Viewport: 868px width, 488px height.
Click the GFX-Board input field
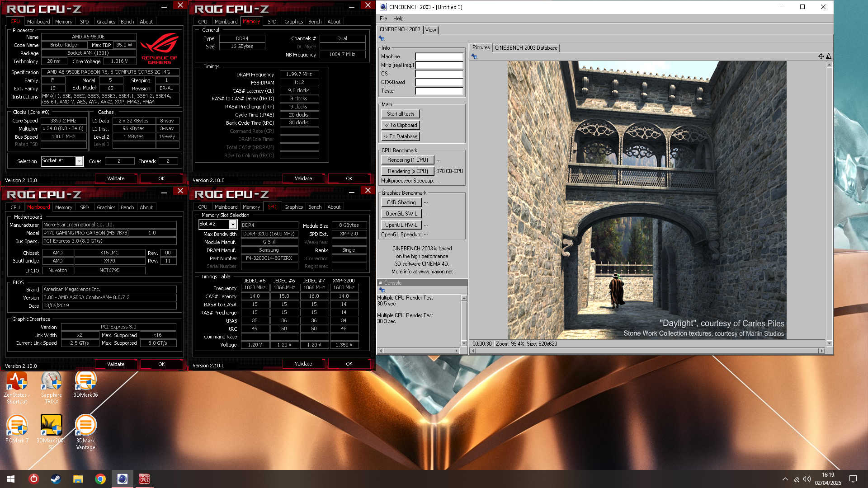point(439,83)
